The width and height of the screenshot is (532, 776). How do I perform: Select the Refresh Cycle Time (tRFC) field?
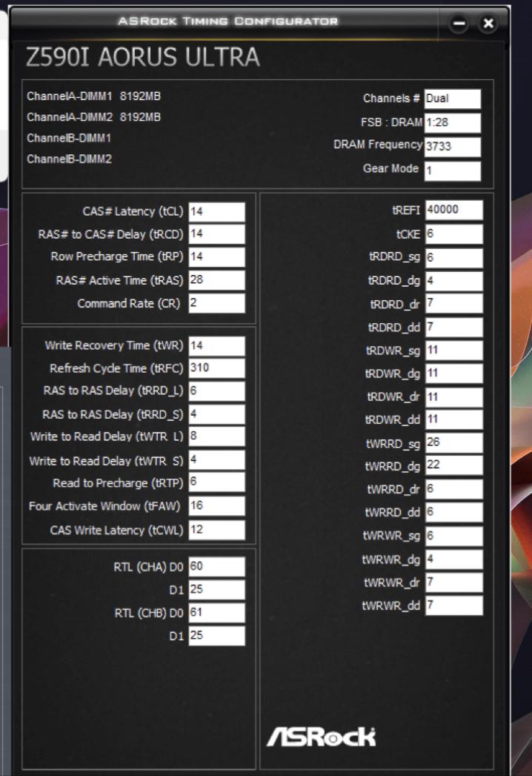(217, 368)
